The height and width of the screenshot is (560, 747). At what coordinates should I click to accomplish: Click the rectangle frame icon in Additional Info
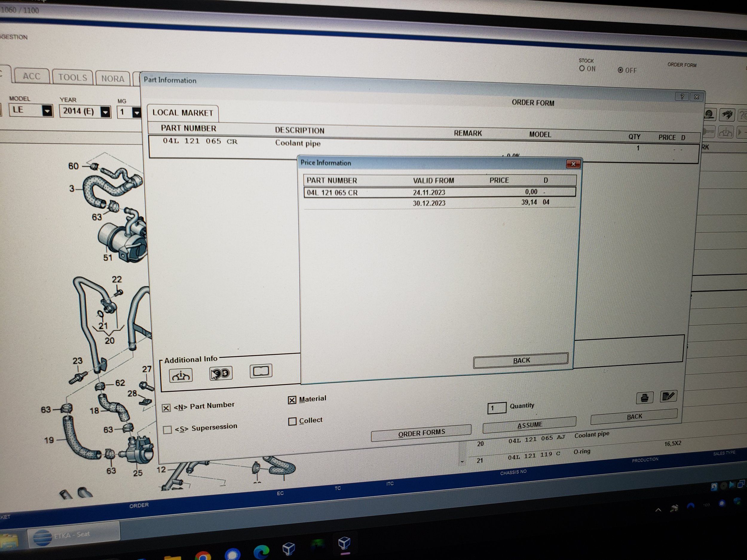(x=261, y=371)
